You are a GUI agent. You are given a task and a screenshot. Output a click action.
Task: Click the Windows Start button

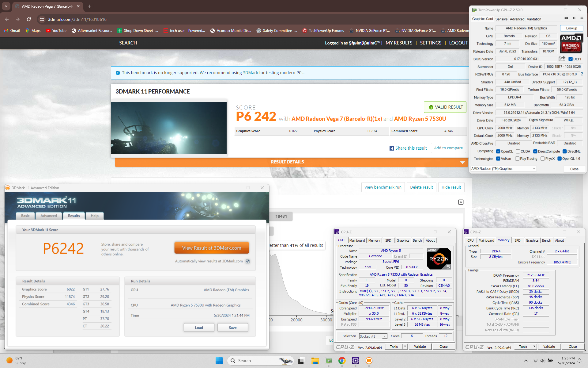coord(219,361)
